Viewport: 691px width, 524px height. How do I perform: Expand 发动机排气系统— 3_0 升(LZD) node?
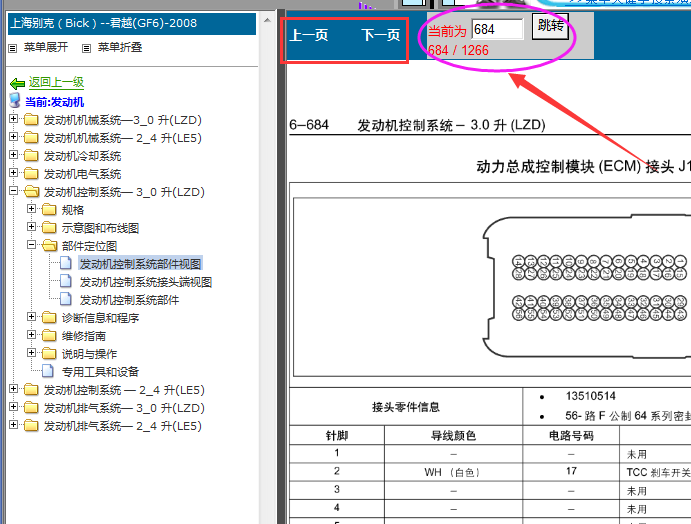coord(14,407)
